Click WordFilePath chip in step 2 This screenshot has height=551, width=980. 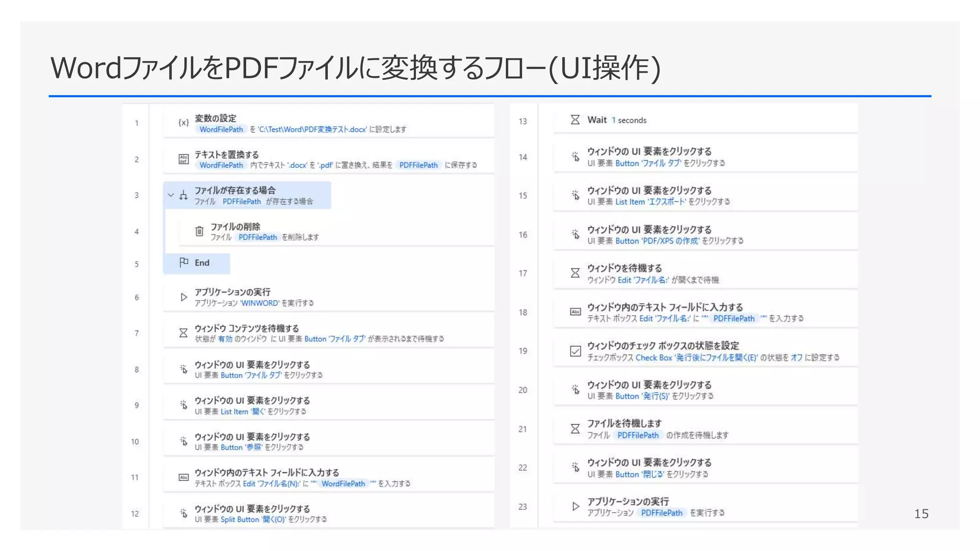[x=221, y=165]
